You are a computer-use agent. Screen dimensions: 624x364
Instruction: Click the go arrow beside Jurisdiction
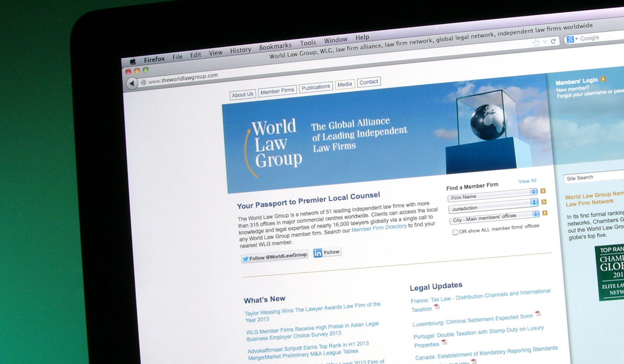[x=544, y=202]
